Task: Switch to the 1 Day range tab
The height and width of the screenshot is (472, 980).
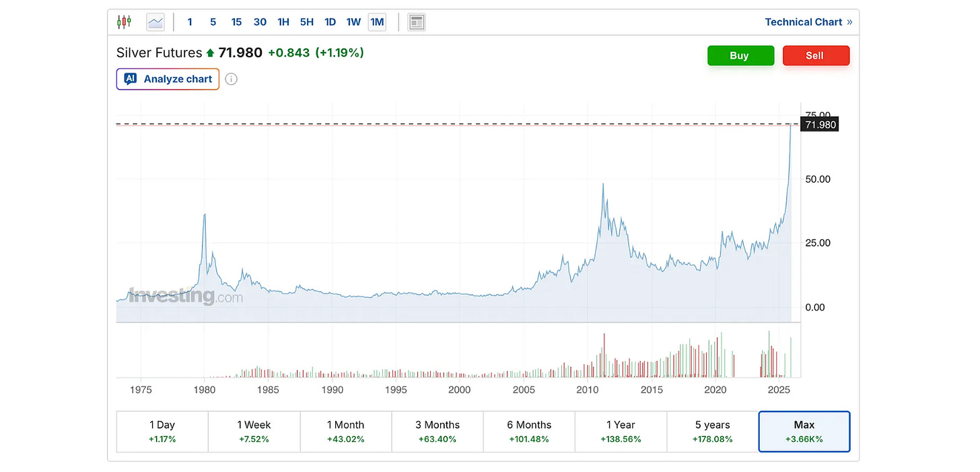Action: pos(162,432)
